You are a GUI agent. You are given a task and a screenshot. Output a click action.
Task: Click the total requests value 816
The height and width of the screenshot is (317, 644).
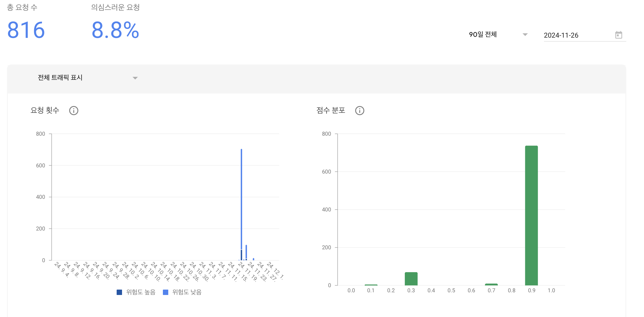tap(26, 30)
